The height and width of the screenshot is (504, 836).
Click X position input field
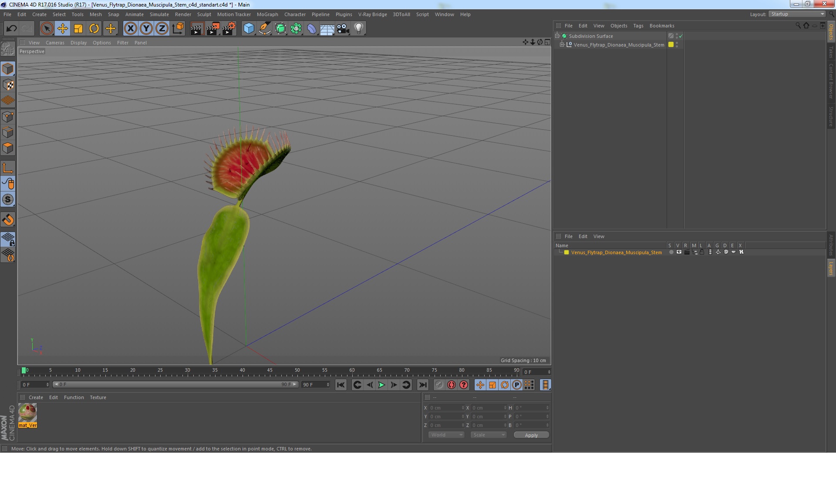[x=446, y=408]
